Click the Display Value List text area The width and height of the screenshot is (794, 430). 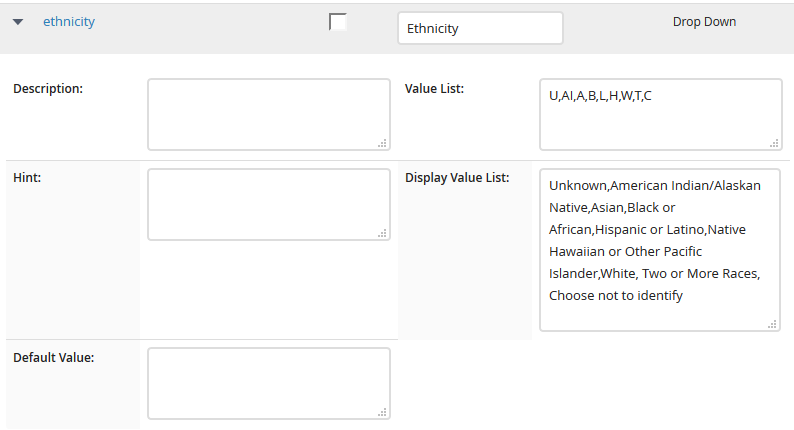(x=660, y=250)
